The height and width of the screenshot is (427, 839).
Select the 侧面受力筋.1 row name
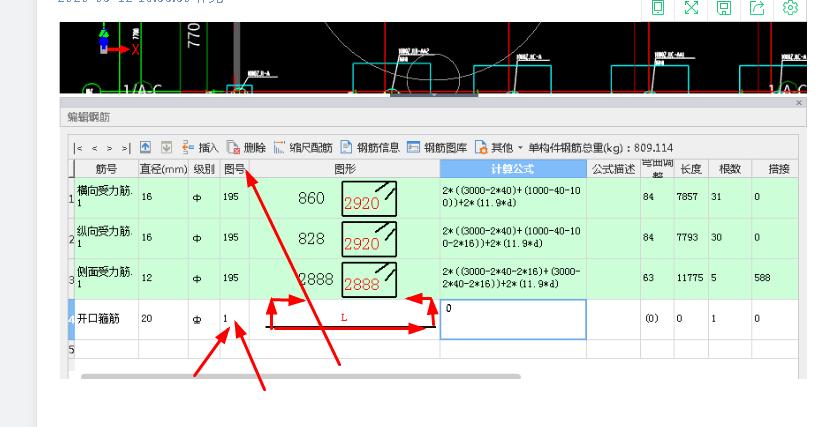(106, 278)
